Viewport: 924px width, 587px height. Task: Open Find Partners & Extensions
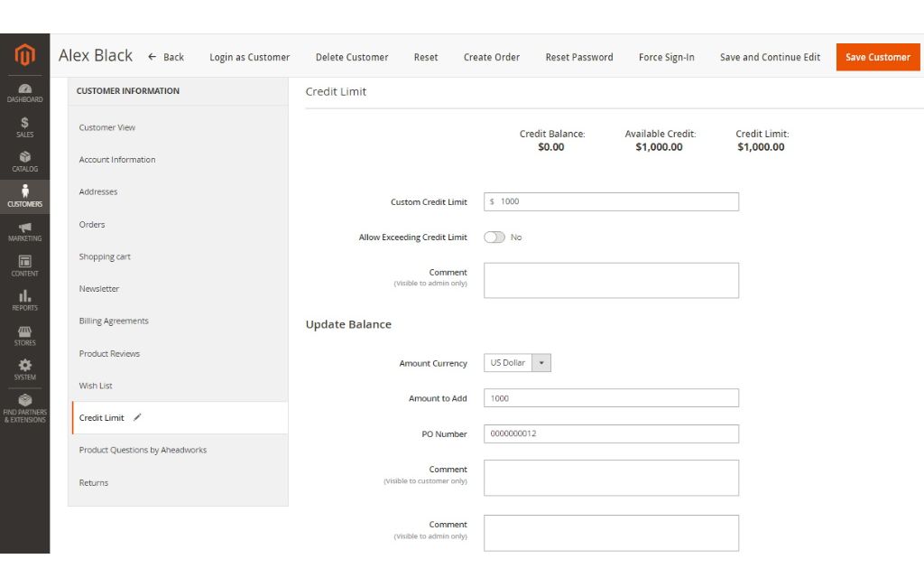coord(24,408)
